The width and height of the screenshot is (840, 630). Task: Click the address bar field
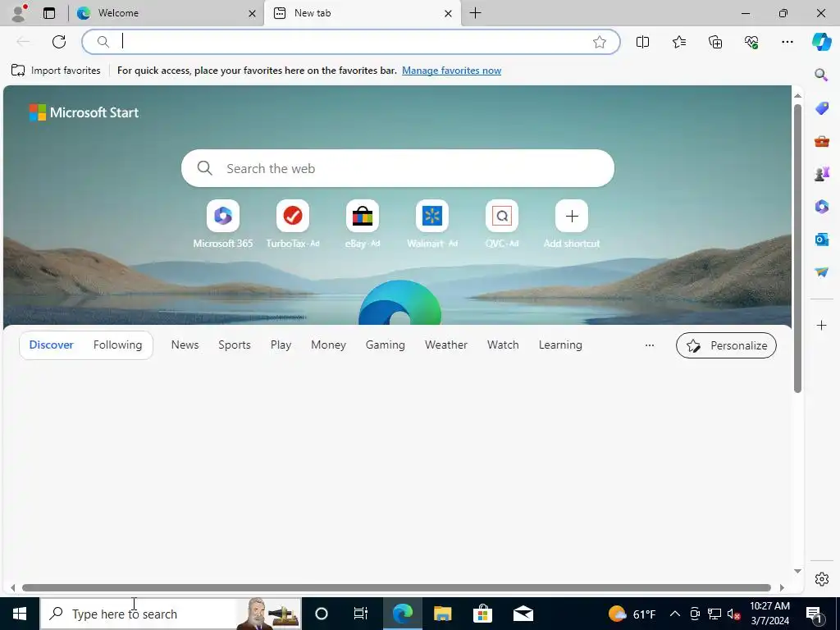pyautogui.click(x=351, y=42)
